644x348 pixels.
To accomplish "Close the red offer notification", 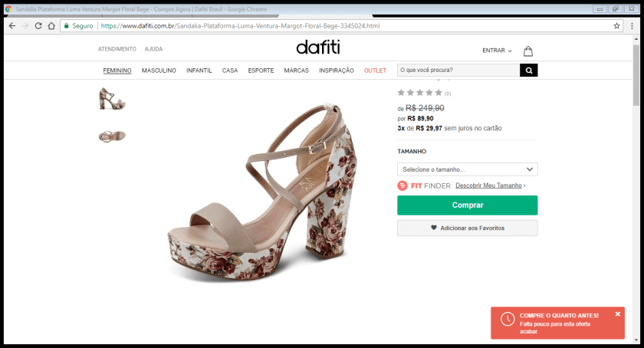I will point(617,314).
